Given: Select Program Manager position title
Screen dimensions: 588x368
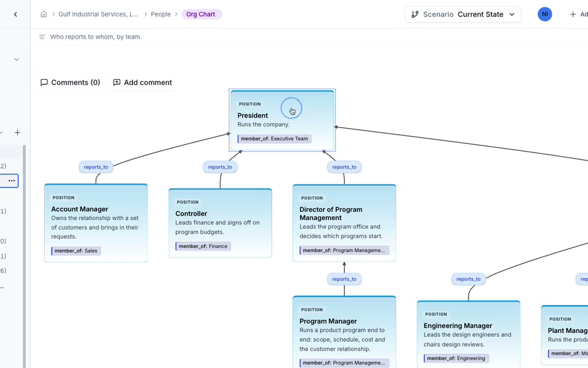Looking at the screenshot, I should click(x=328, y=321).
